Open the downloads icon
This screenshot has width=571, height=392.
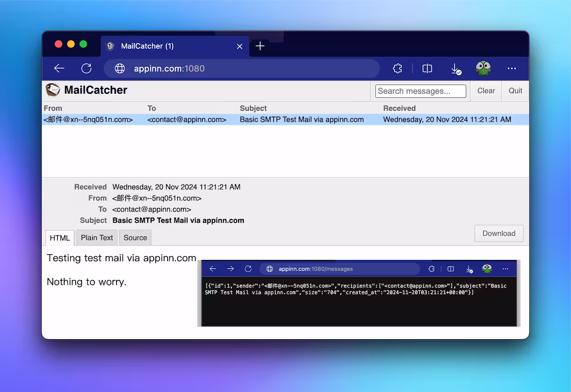455,69
